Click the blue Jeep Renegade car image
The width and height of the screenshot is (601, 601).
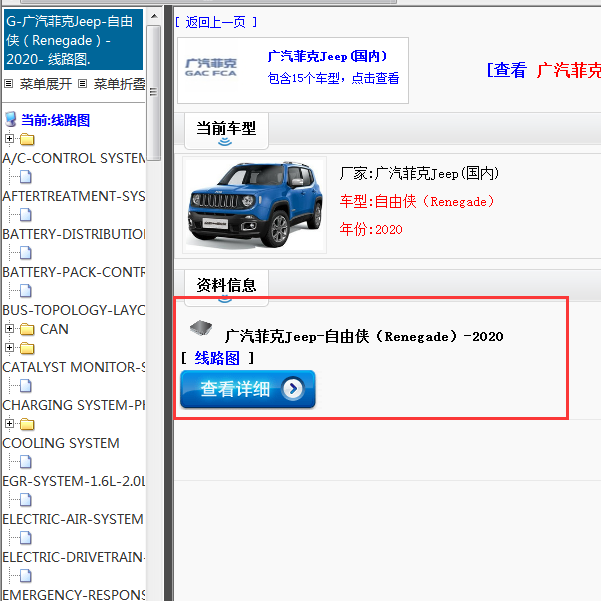point(255,205)
